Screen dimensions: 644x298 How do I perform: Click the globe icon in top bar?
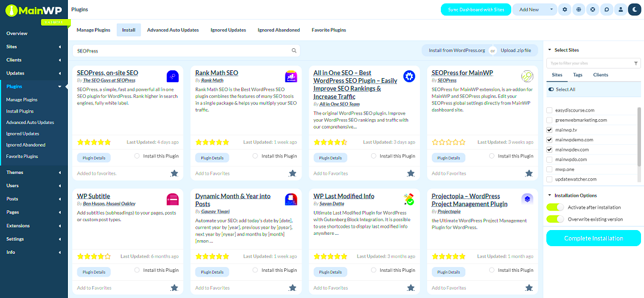pos(578,10)
